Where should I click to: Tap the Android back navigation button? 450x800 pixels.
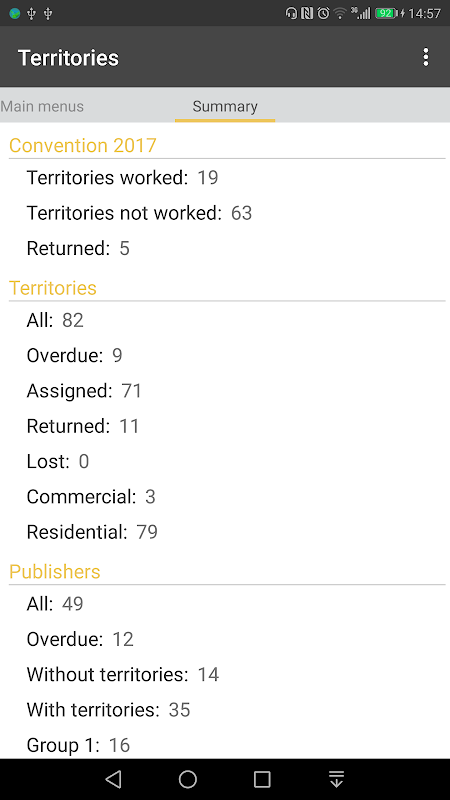click(113, 779)
